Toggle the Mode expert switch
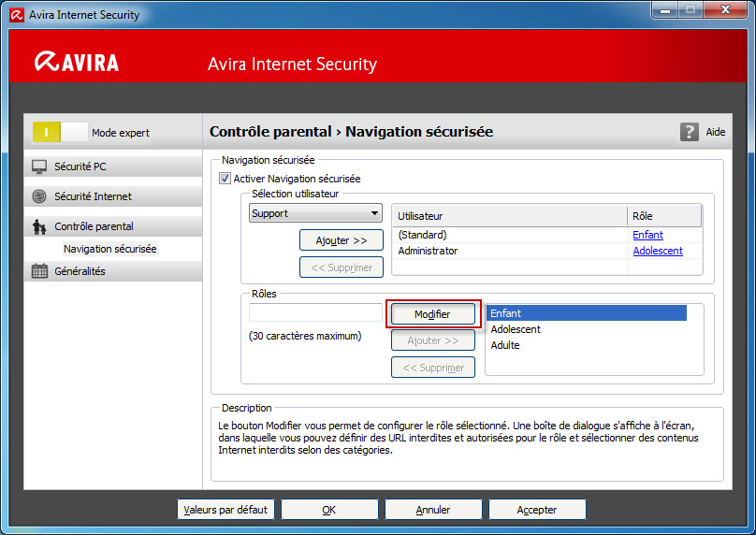756x535 pixels. [x=60, y=132]
